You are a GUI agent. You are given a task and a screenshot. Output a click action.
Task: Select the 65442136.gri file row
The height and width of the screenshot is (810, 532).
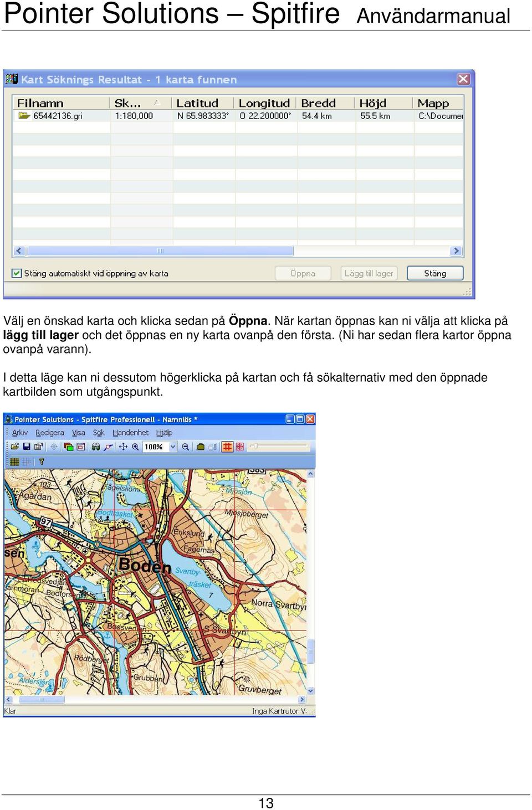238,116
